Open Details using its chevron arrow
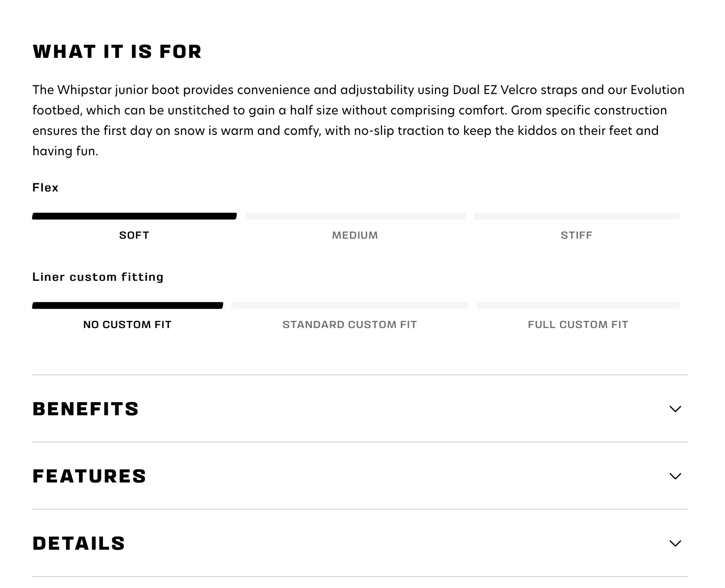This screenshot has width=725, height=588. click(675, 543)
